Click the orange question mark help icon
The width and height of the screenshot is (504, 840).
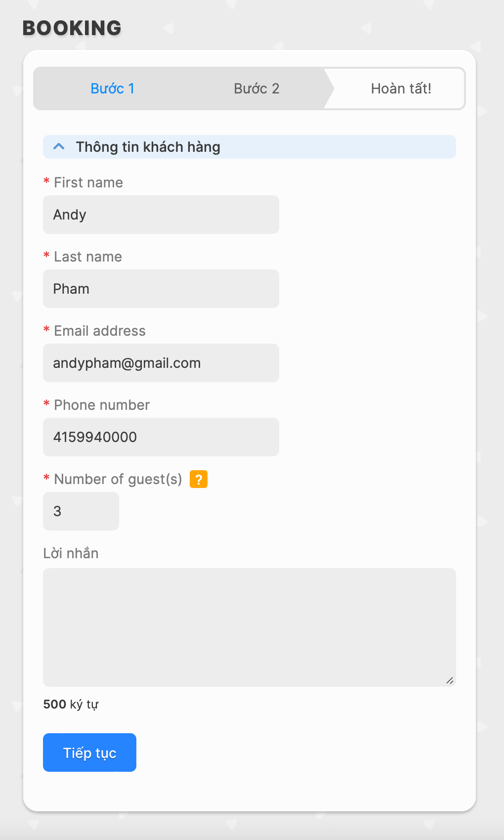click(199, 479)
